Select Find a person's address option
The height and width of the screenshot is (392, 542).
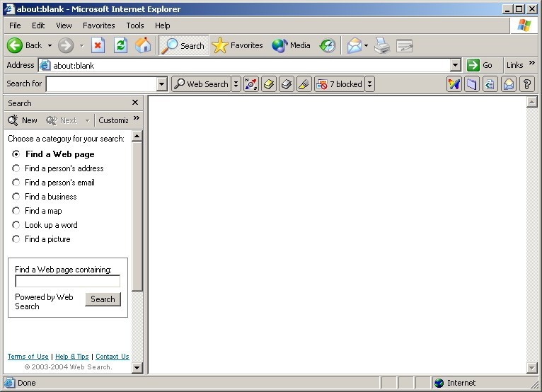tap(16, 168)
